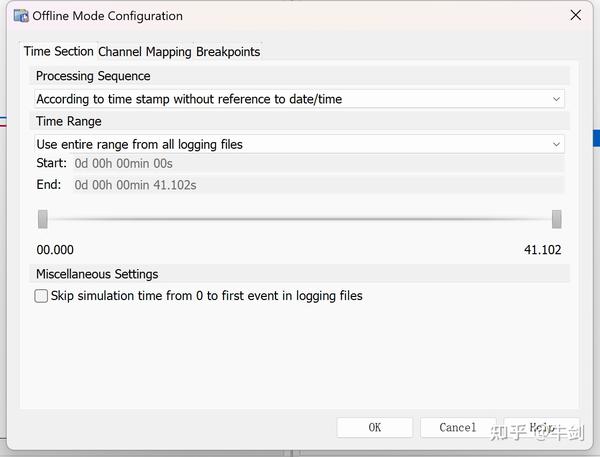Click the middle of the time range track

[300, 219]
